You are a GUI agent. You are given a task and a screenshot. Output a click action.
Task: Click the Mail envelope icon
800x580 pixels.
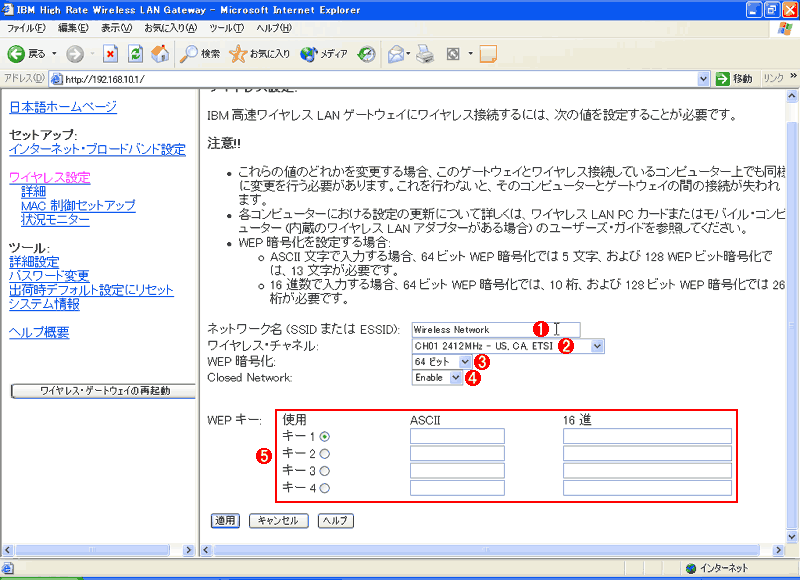[396, 54]
